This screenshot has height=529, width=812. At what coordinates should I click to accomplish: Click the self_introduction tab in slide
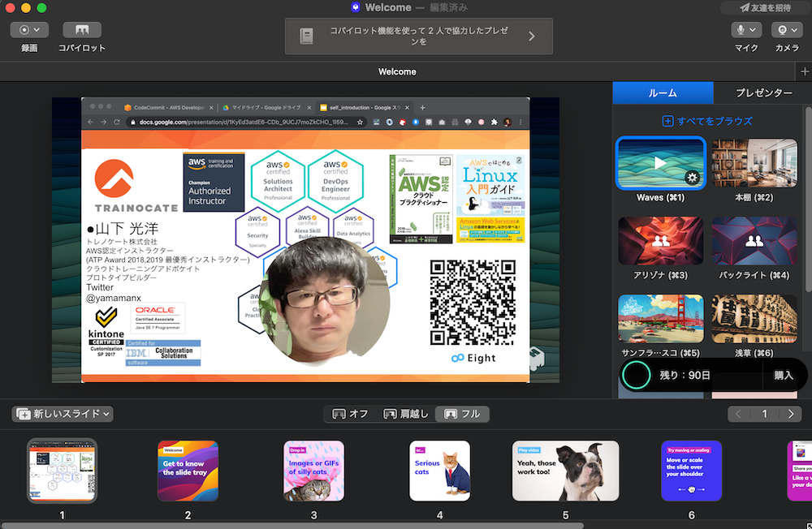[x=365, y=108]
